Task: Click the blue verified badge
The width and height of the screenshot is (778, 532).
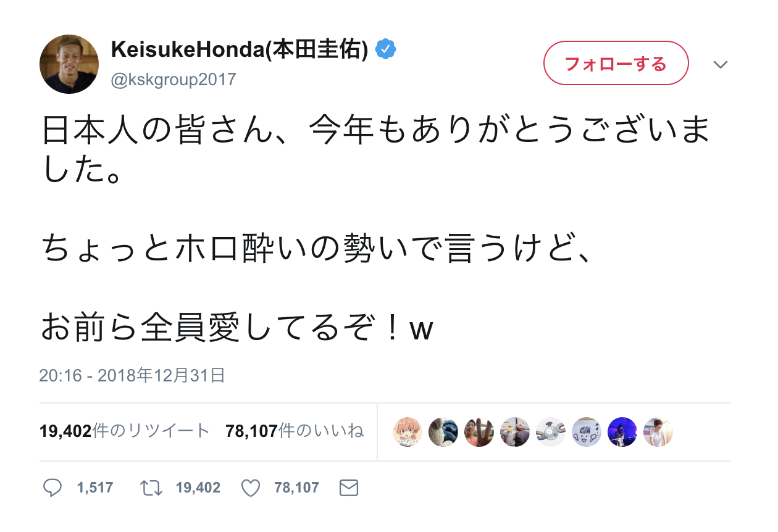Action: click(386, 49)
